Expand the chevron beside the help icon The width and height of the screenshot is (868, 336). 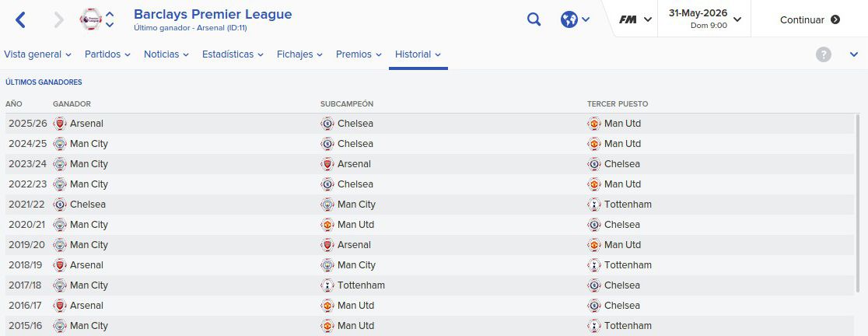click(853, 54)
